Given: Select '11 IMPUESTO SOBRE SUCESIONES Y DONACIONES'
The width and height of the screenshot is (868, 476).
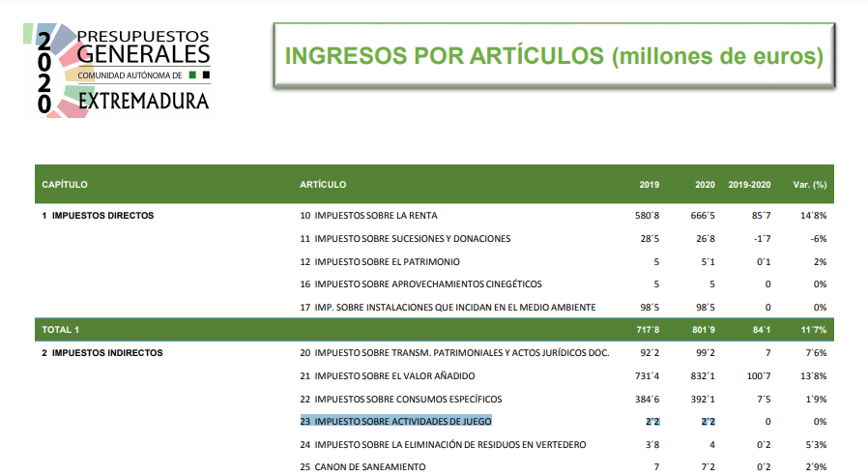Looking at the screenshot, I should coord(405,239).
